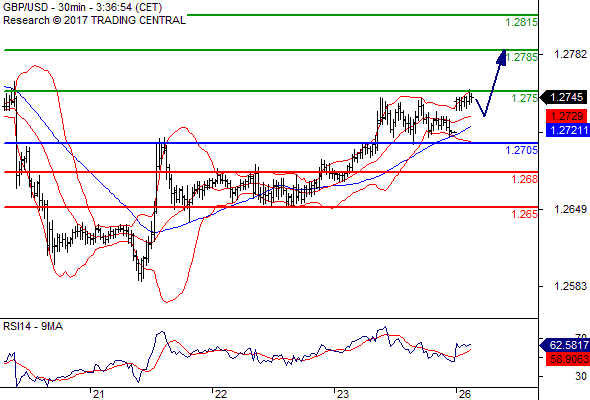This screenshot has width=590, height=400.
Task: Click the green 1.275 resistance label
Action: click(x=525, y=98)
